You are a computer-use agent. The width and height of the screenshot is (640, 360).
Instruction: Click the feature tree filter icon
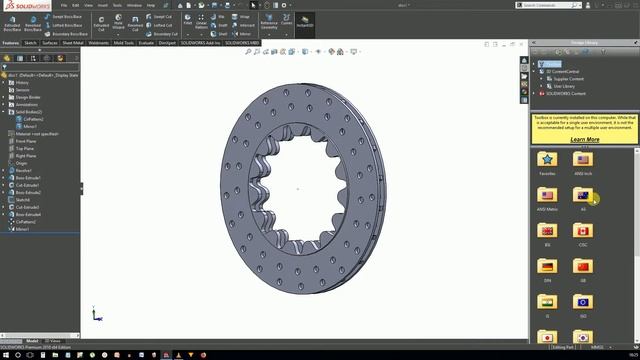click(4, 67)
